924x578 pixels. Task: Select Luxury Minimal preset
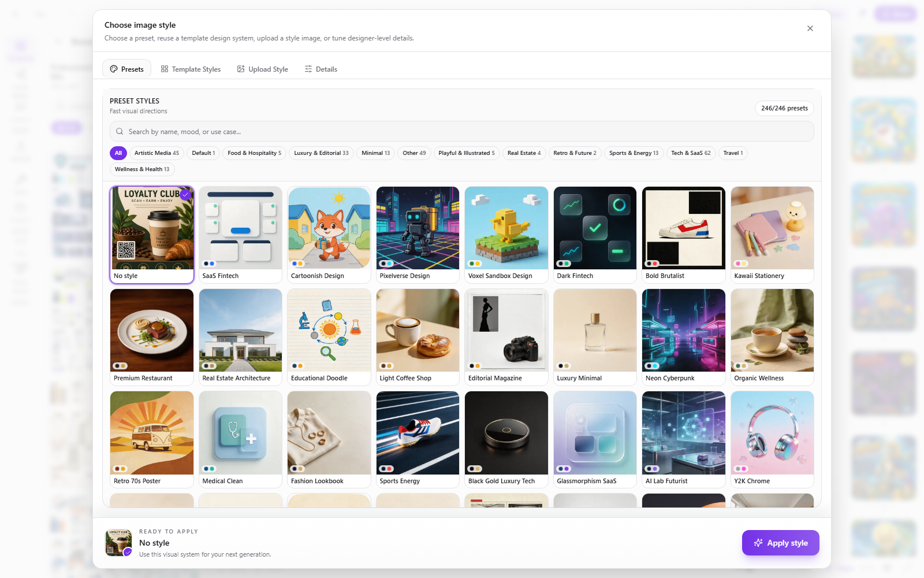pos(595,337)
